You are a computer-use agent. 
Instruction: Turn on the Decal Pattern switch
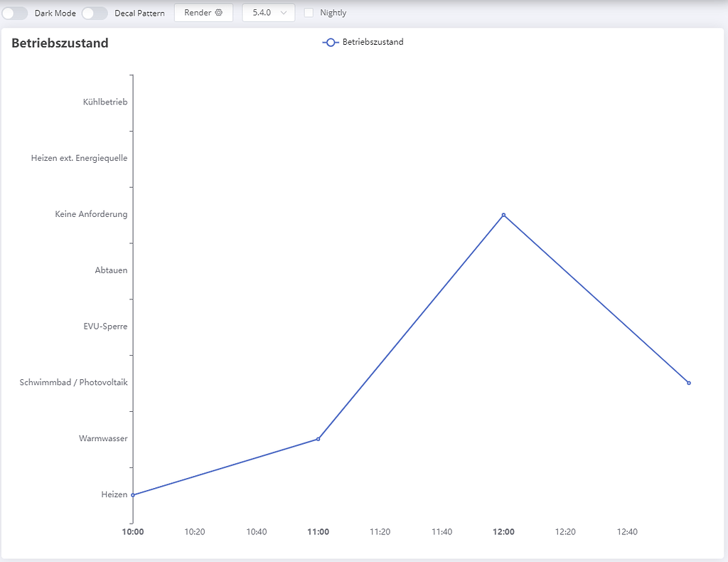tap(95, 13)
